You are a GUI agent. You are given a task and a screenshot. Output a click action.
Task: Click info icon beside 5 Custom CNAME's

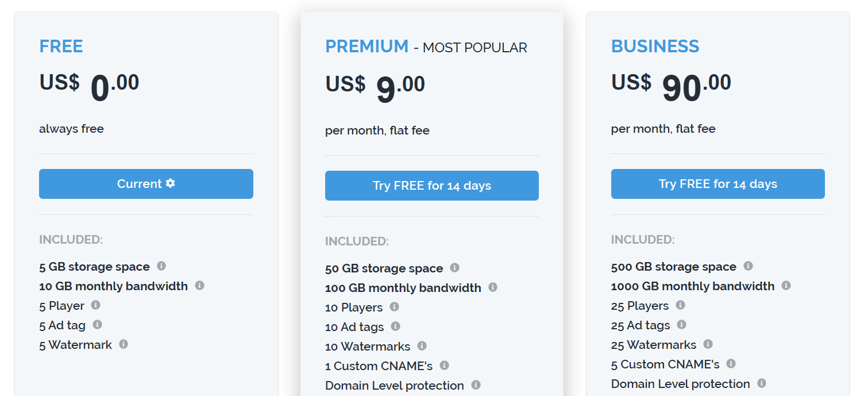[731, 364]
